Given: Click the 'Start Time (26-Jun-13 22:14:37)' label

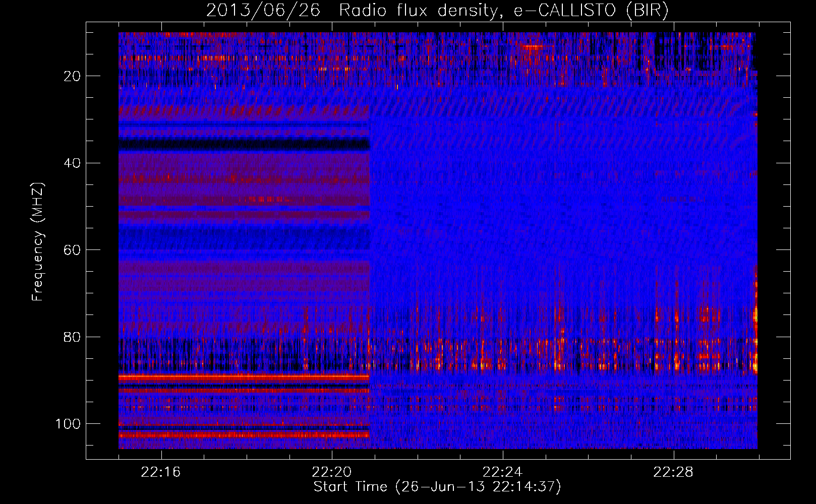Looking at the screenshot, I should [x=437, y=487].
